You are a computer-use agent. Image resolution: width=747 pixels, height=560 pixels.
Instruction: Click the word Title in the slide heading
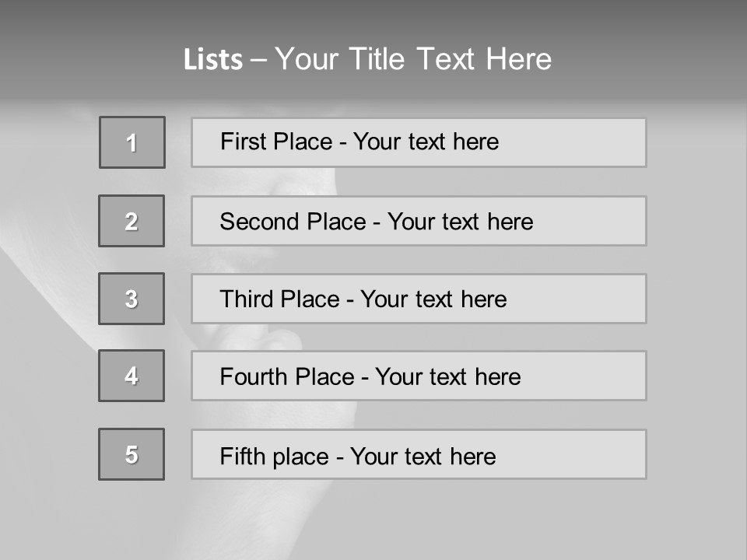click(x=377, y=59)
